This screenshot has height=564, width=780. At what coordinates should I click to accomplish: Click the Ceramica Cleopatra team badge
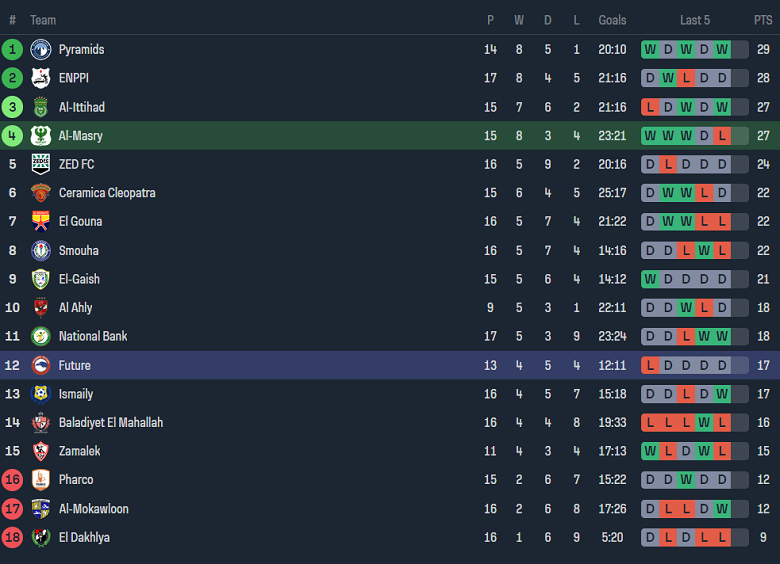click(x=41, y=193)
